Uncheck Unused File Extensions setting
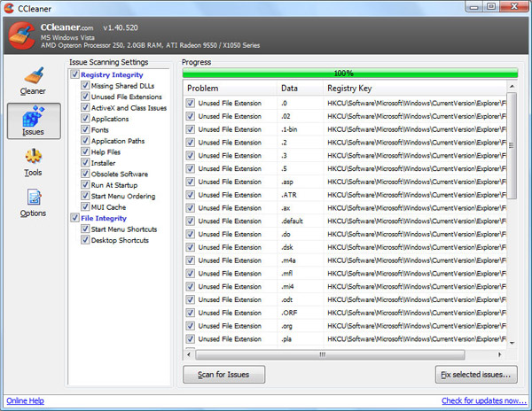This screenshot has width=532, height=411. pos(85,97)
